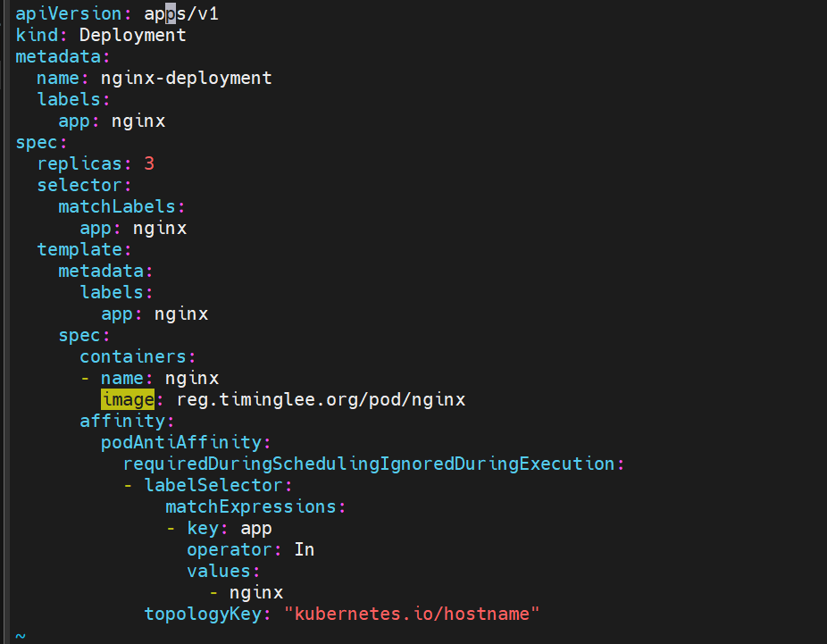Click the 'matchExpressions' key

point(251,506)
